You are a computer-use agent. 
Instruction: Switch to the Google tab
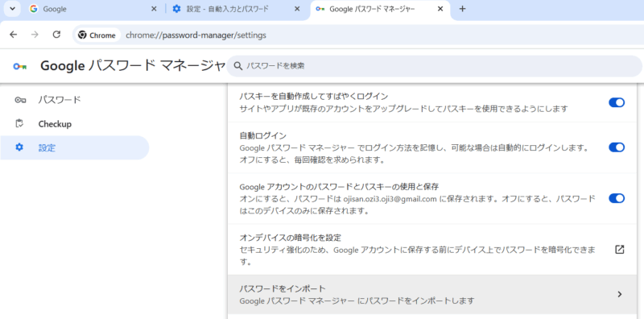pos(93,9)
